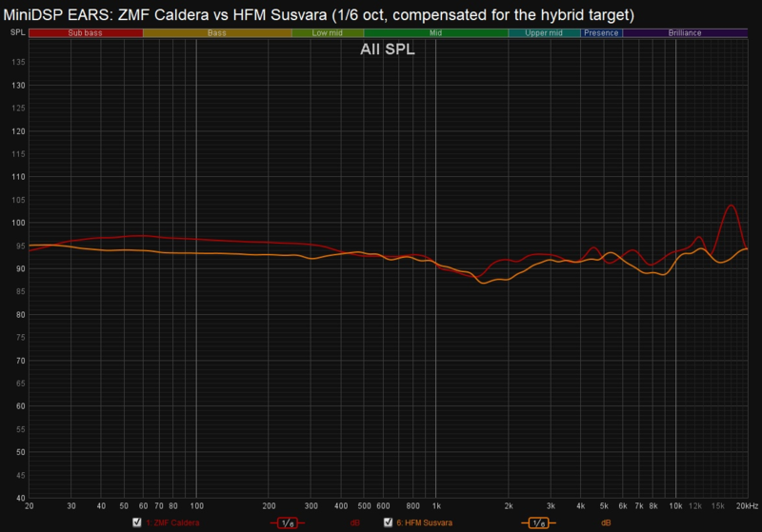Click the orange 1/6 smoothing icon for HFM Susvara

538,522
